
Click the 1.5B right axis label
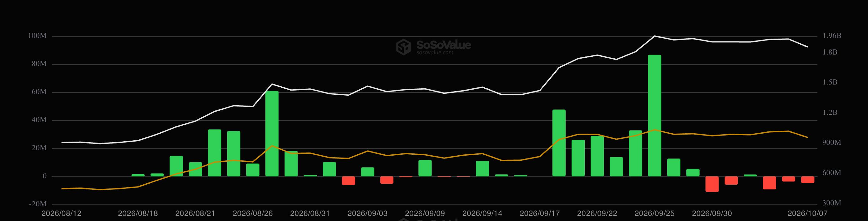(x=829, y=82)
